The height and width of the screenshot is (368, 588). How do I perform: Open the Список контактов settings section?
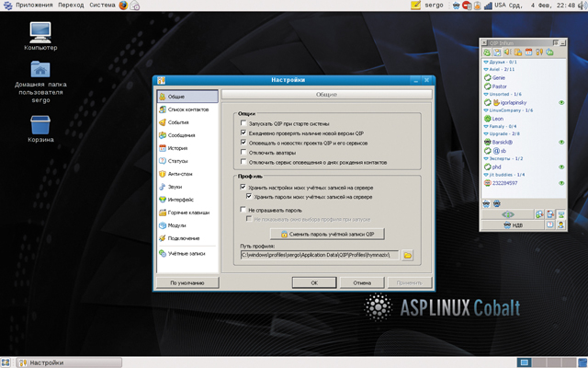tap(187, 109)
